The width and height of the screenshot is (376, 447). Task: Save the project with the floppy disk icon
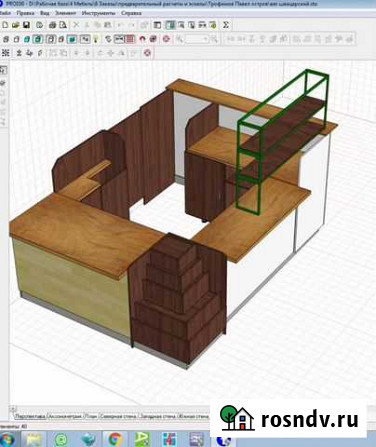tap(26, 25)
